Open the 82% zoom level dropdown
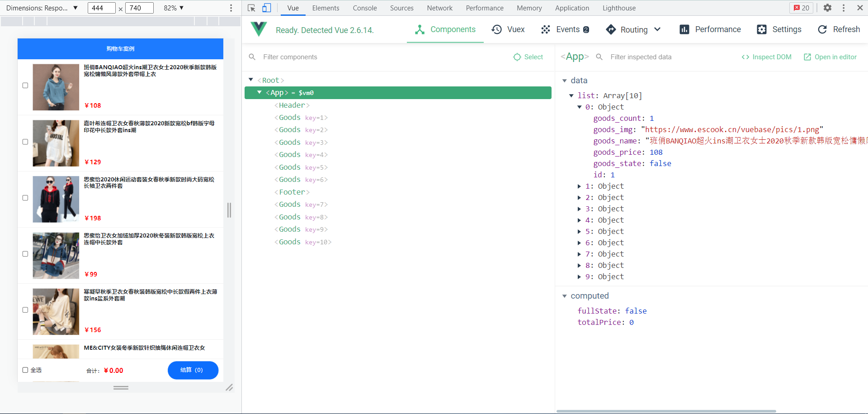868x414 pixels. point(174,8)
